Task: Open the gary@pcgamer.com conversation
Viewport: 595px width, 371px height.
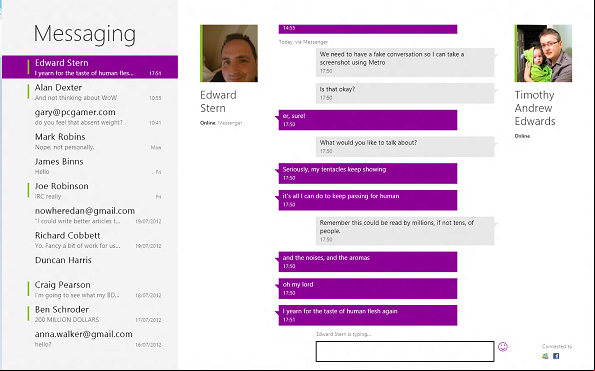Action: click(90, 117)
